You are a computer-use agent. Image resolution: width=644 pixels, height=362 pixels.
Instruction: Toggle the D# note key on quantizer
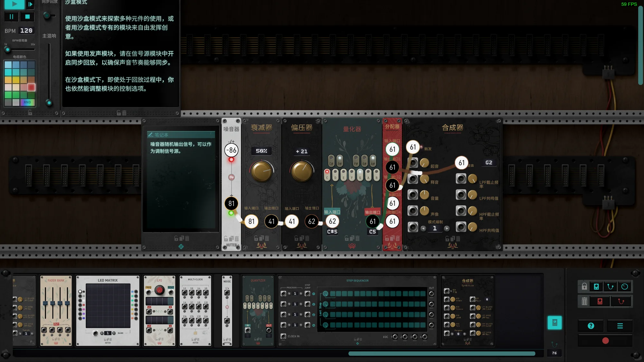pos(339,160)
